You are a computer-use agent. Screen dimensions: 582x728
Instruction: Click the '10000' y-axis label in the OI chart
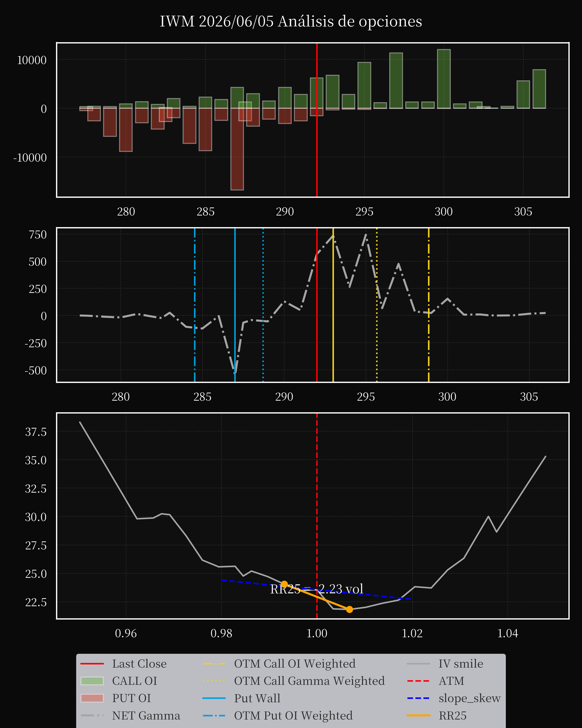click(32, 60)
